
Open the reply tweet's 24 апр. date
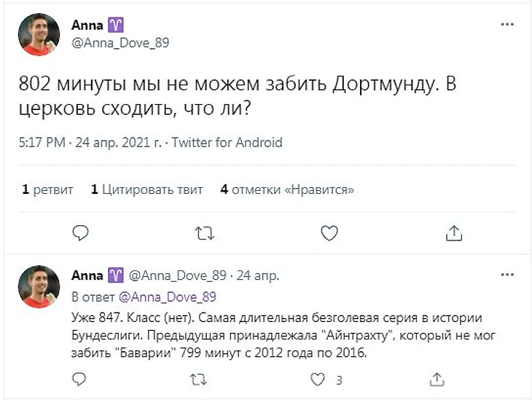click(257, 276)
